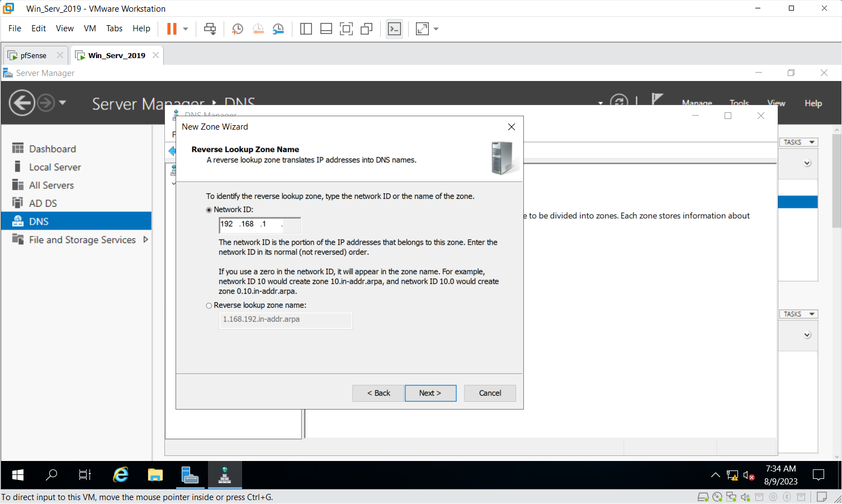
Task: Open the snapshot manager icon
Action: tap(278, 28)
